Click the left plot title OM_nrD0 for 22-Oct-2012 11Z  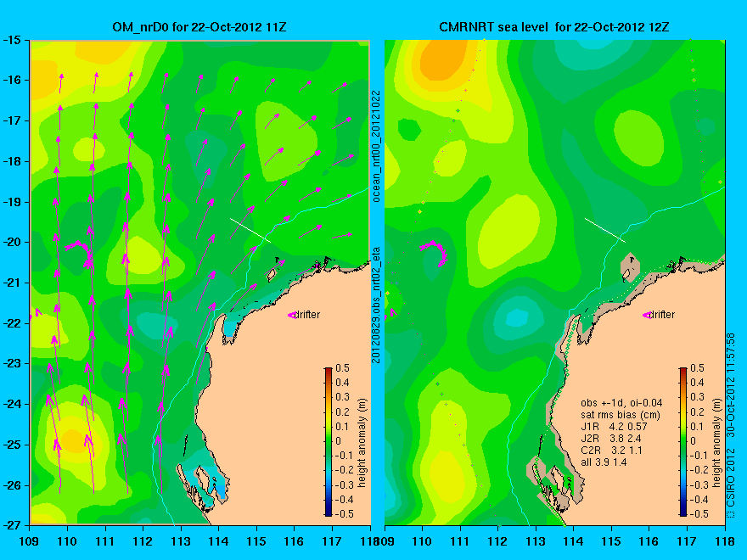[x=199, y=26]
